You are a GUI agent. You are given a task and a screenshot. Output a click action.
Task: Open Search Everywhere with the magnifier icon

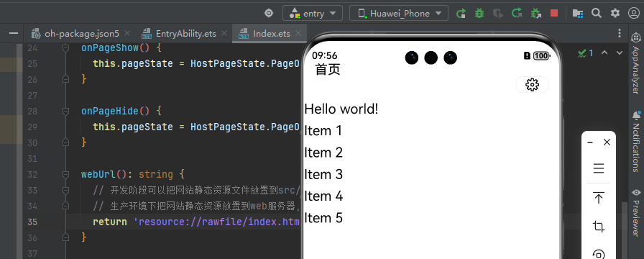point(597,14)
